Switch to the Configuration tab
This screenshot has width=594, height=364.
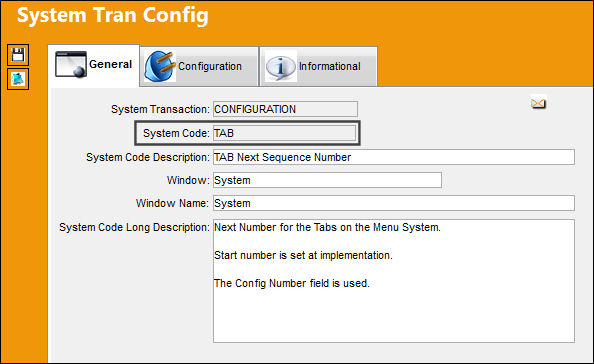click(199, 67)
